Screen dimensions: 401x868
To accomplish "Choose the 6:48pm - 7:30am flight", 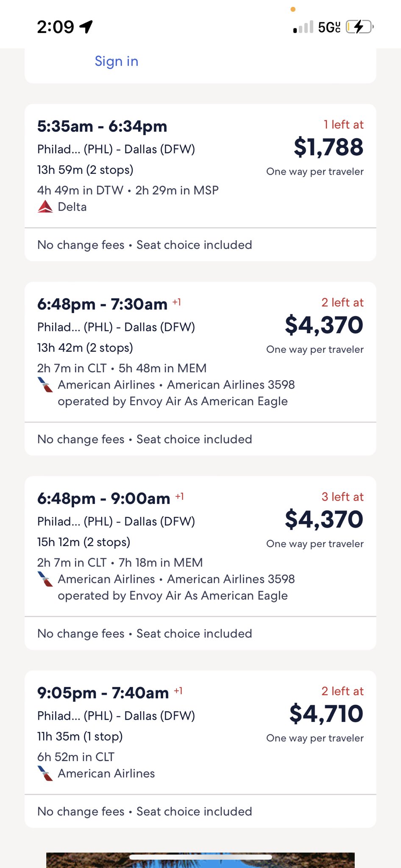I will click(x=200, y=352).
